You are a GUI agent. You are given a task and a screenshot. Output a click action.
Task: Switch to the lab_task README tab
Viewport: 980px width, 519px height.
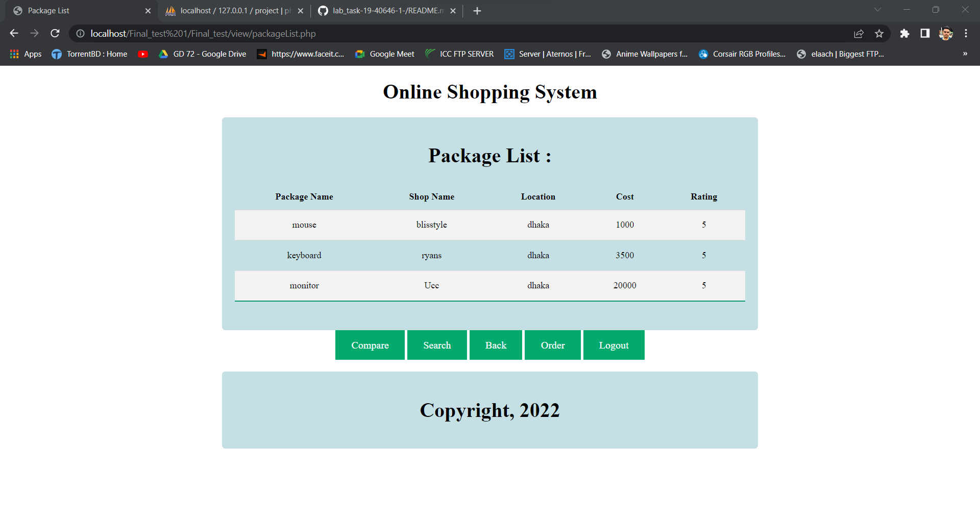pyautogui.click(x=380, y=10)
